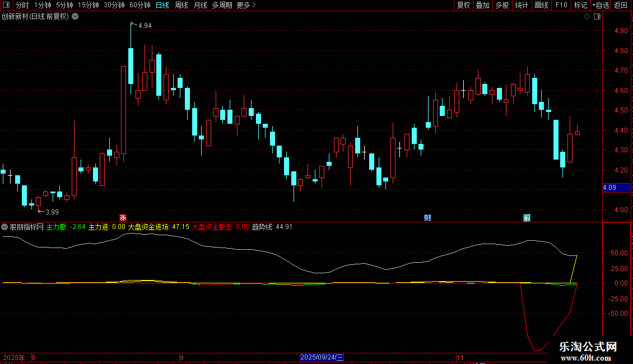Click the red 张 event marker
The width and height of the screenshot is (633, 364).
click(123, 217)
